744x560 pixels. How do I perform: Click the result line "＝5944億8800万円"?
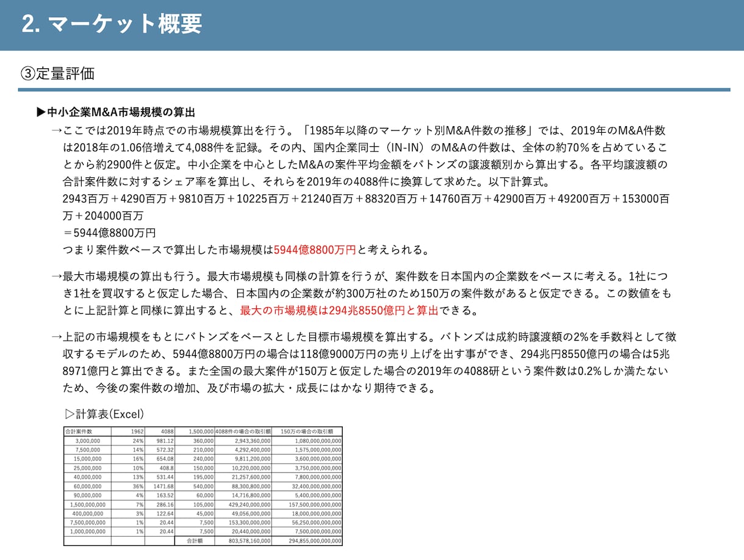[109, 232]
